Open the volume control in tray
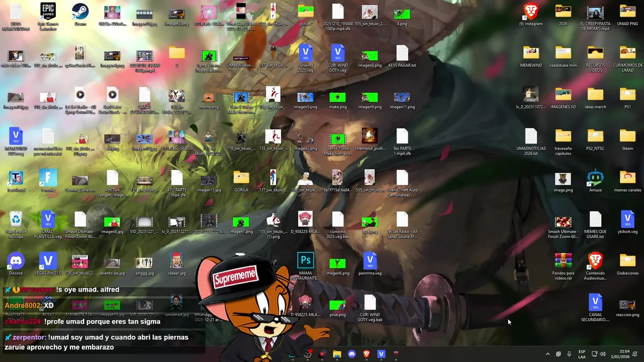Viewport: 644px width, 362px height. click(x=603, y=354)
